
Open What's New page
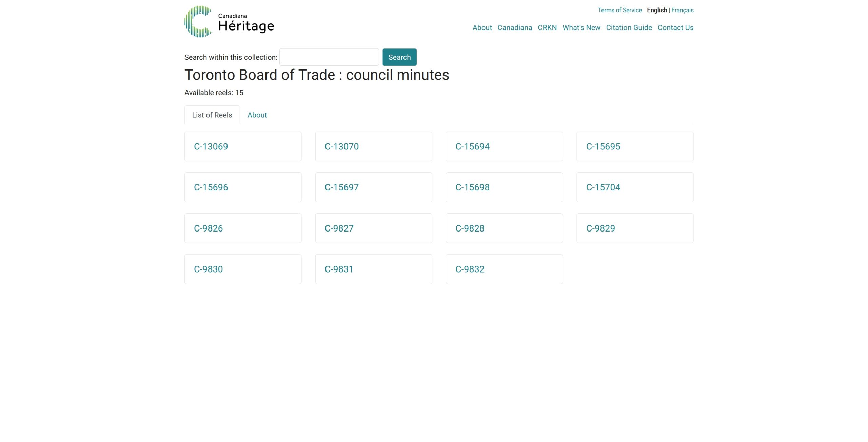581,28
